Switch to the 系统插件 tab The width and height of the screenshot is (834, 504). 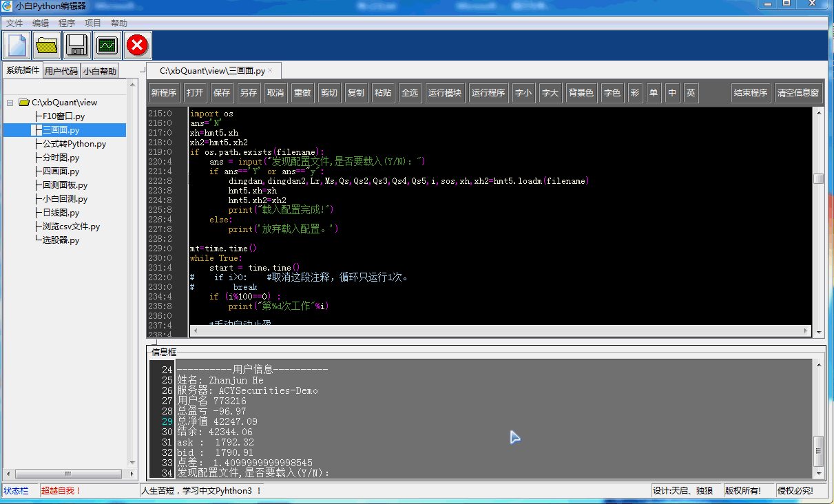point(23,70)
